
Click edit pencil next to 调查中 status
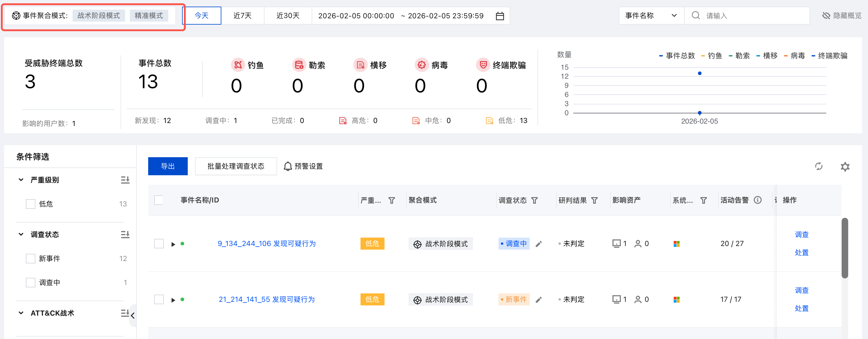538,244
